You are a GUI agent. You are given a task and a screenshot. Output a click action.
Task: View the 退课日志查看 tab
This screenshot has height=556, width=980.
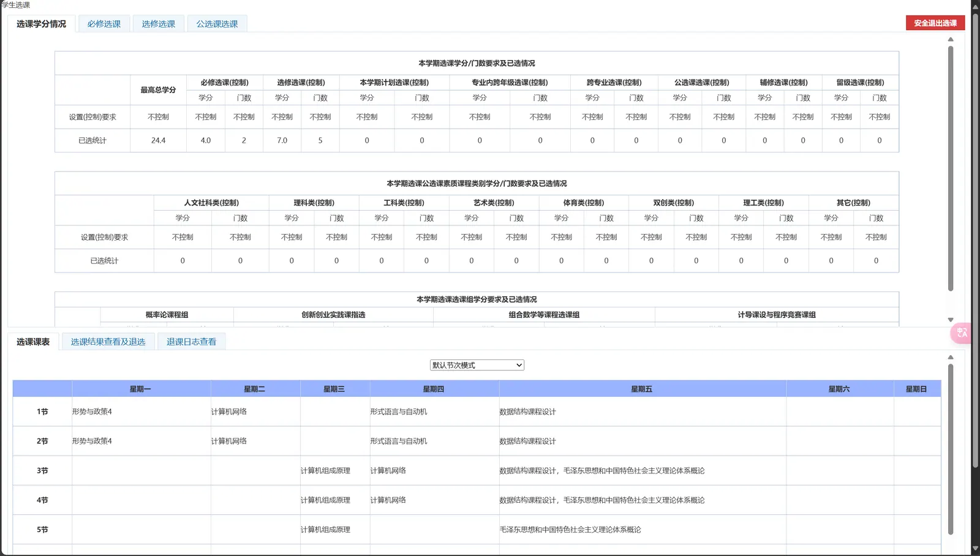[x=191, y=342]
